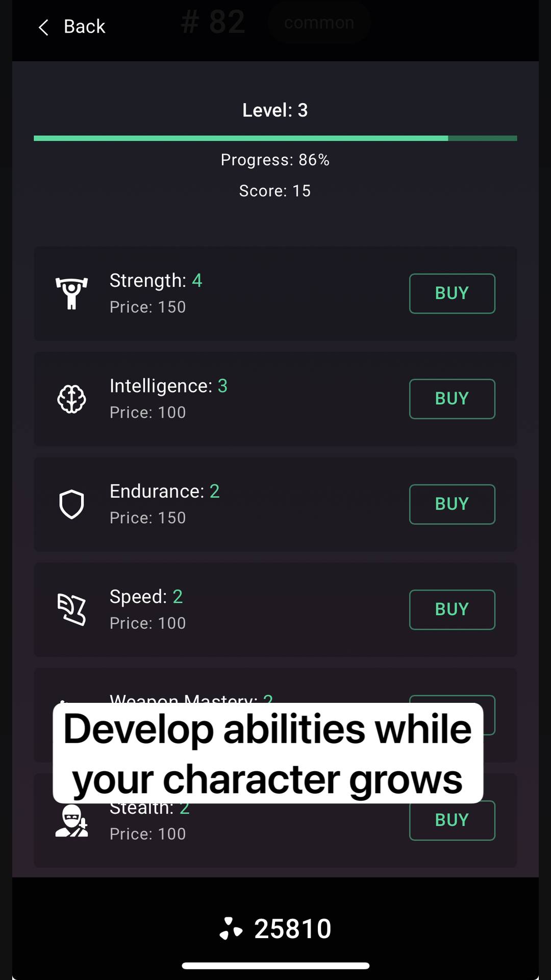The height and width of the screenshot is (980, 551).
Task: Tap the "Develop abilities" caption overlay
Action: (x=268, y=753)
